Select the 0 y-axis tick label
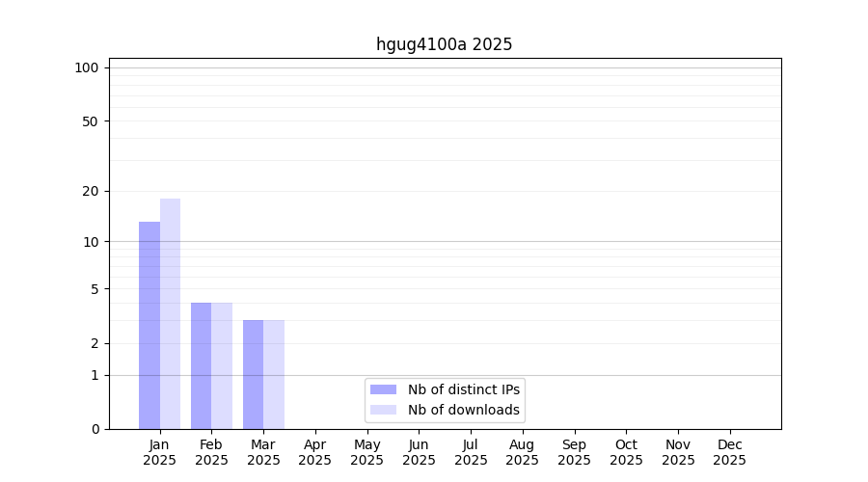The image size is (868, 482). (95, 429)
